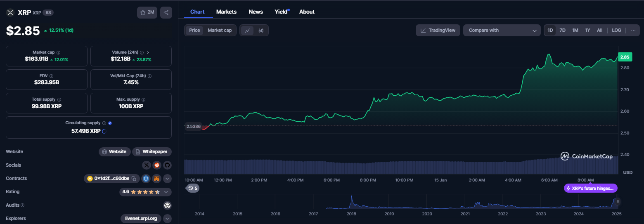
Task: Click the $12.18B volume value
Action: [121, 59]
